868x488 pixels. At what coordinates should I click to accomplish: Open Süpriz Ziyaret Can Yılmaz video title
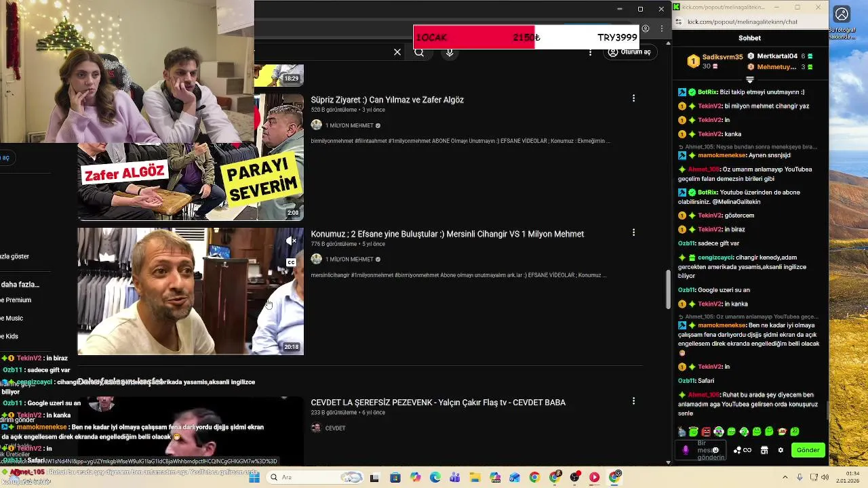[387, 100]
